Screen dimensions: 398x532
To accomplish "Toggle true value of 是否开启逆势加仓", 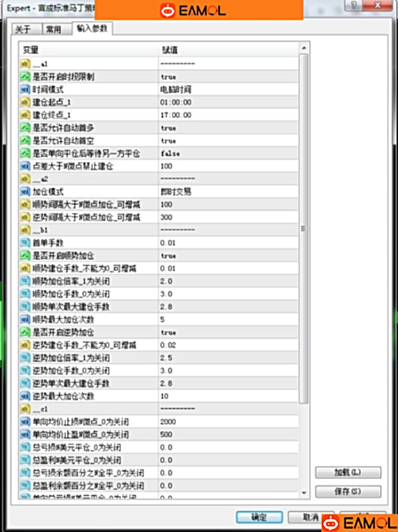I will (x=228, y=332).
